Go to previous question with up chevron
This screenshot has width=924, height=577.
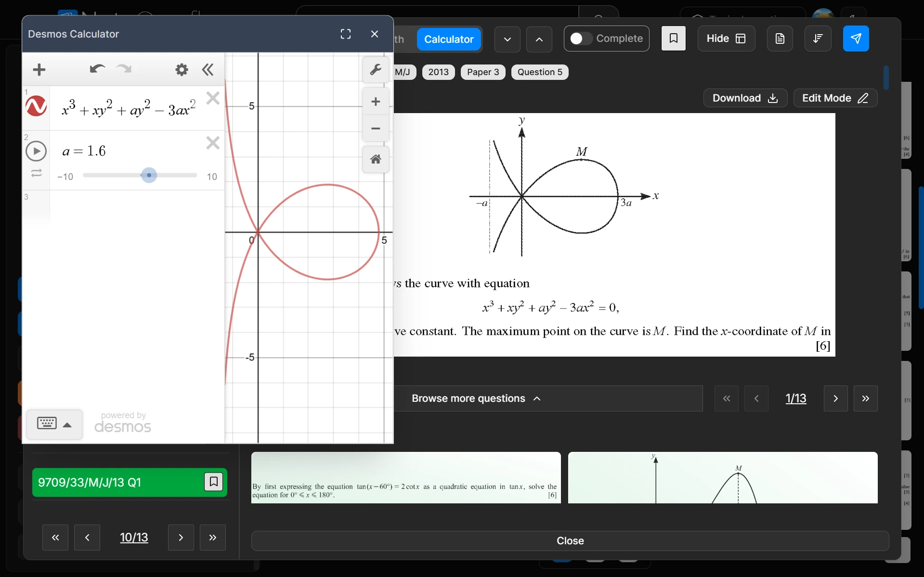(x=539, y=39)
